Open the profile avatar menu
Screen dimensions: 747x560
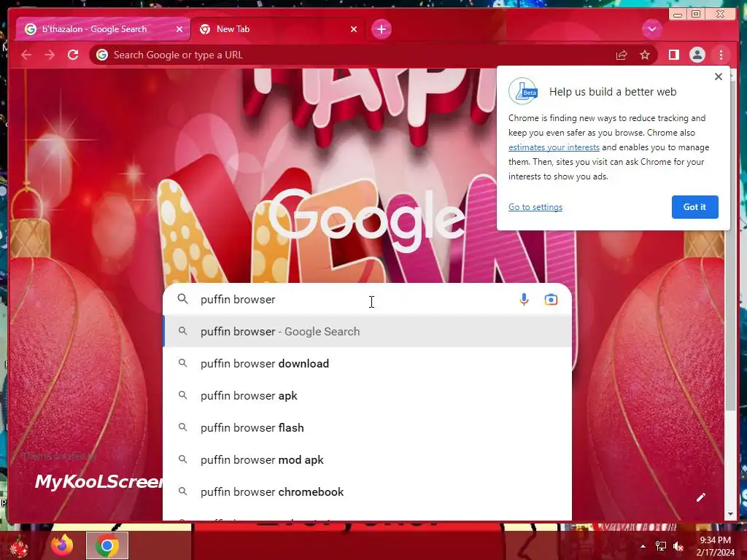[697, 55]
